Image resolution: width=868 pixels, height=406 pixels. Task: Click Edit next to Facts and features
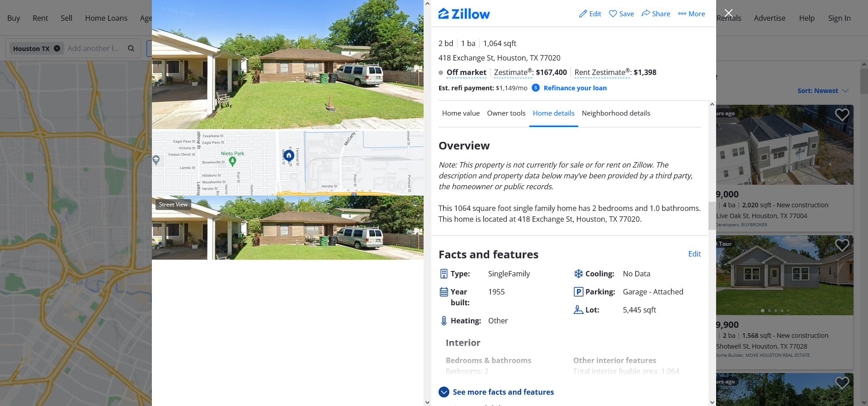[x=694, y=254]
